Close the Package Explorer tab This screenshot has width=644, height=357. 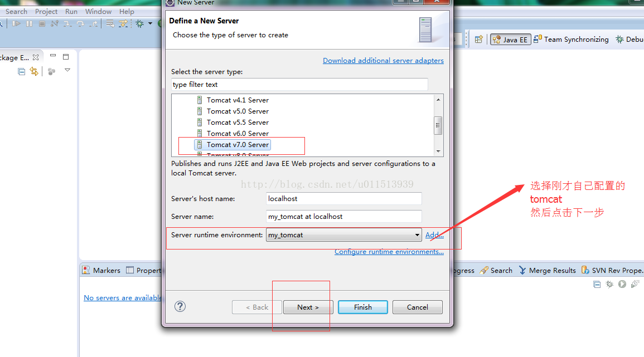coord(36,57)
